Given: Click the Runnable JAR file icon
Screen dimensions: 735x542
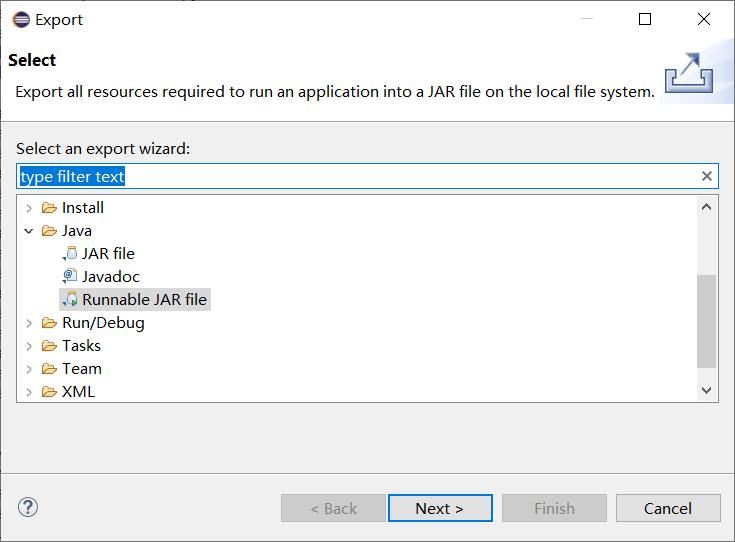Looking at the screenshot, I should click(x=69, y=300).
